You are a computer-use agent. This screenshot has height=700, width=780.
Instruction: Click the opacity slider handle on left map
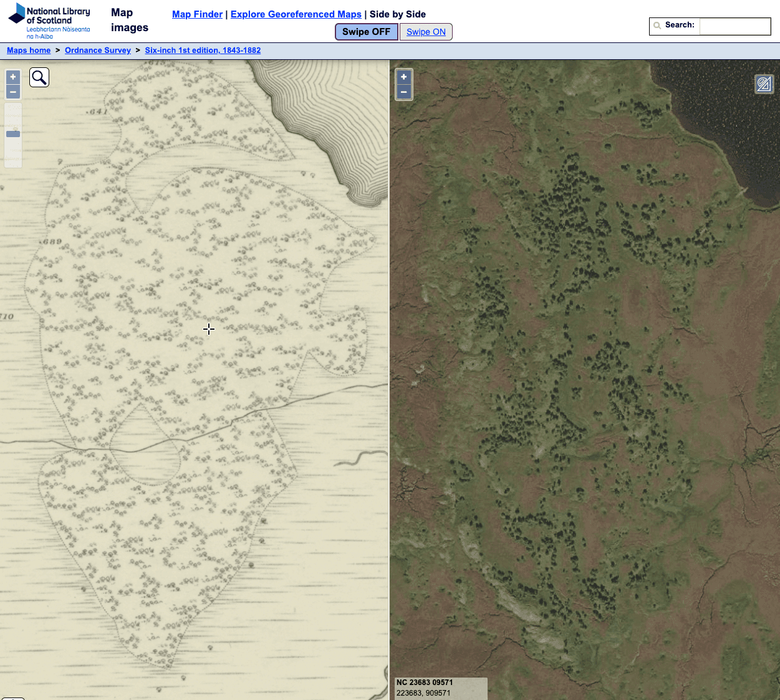[x=13, y=134]
